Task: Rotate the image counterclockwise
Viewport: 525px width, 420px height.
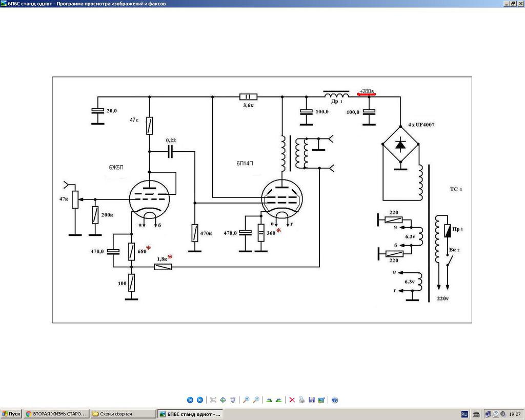Action: [x=278, y=400]
